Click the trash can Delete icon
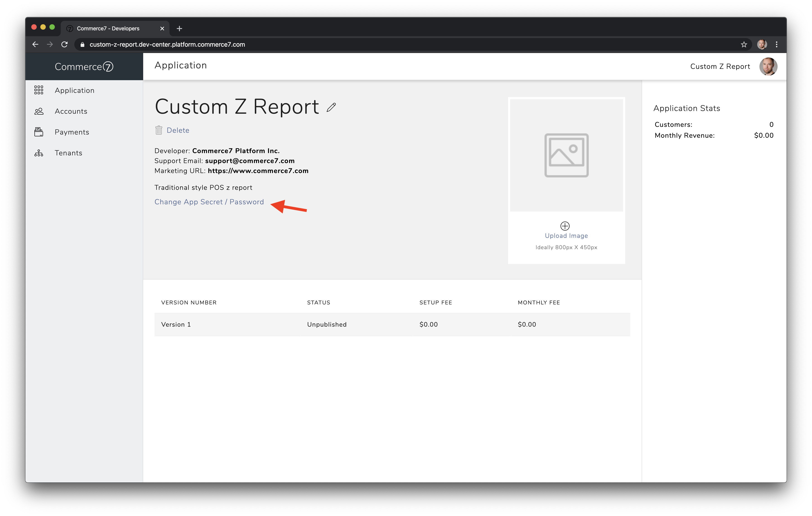The height and width of the screenshot is (516, 812). pos(159,130)
